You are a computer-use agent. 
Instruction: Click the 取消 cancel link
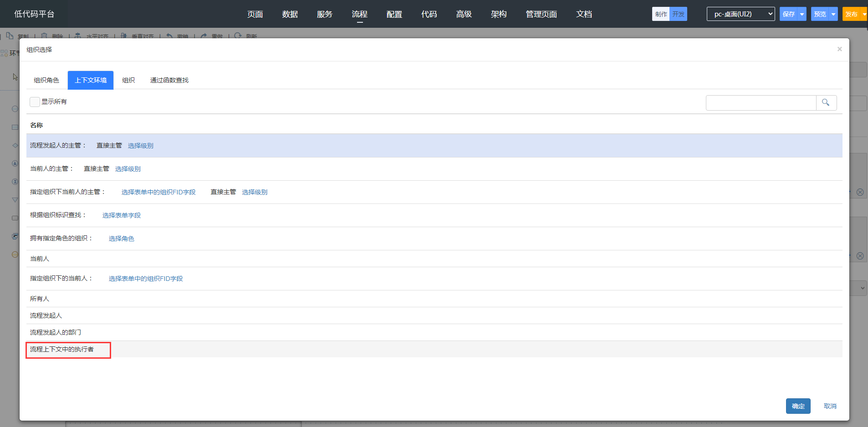(830, 406)
